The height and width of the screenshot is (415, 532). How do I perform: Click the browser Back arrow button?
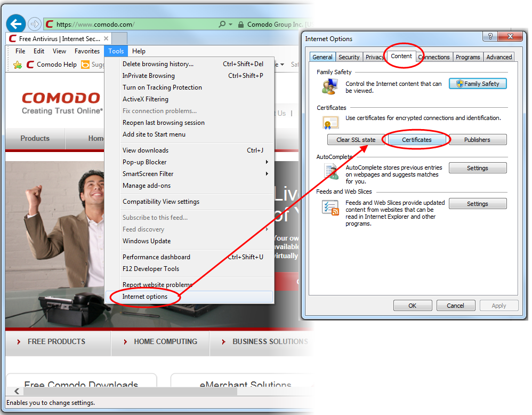[16, 24]
